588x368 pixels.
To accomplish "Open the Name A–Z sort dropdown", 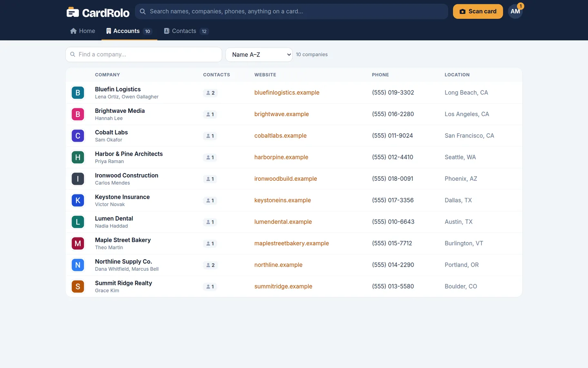I will [x=259, y=54].
